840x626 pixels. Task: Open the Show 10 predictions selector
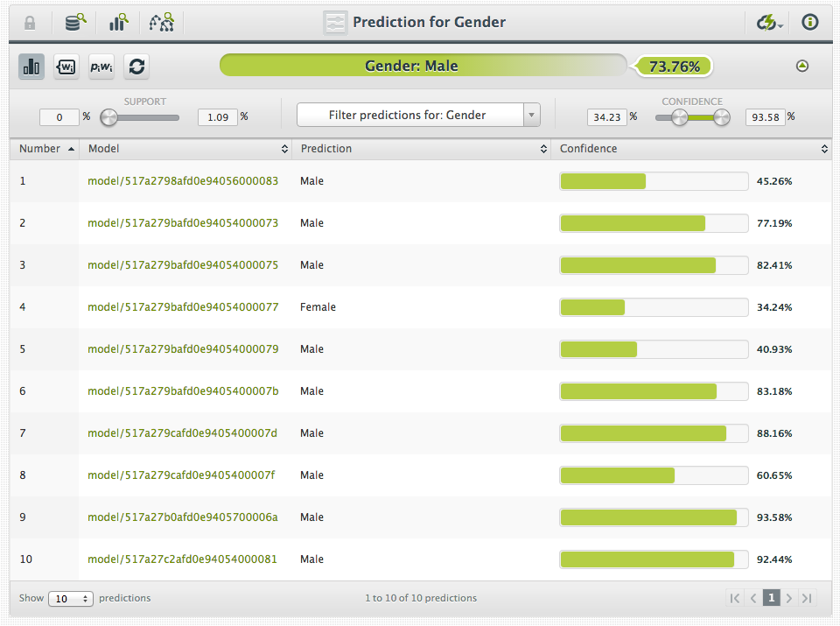(x=71, y=599)
